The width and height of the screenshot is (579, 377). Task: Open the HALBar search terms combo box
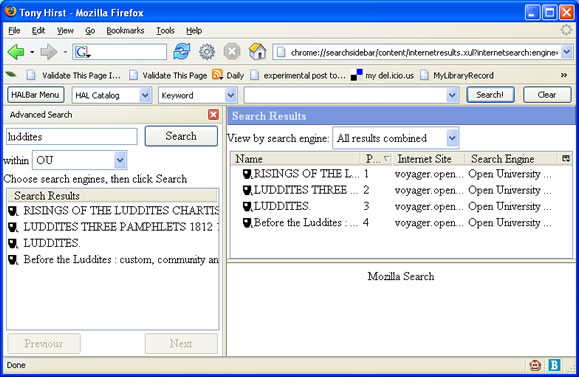(x=351, y=96)
